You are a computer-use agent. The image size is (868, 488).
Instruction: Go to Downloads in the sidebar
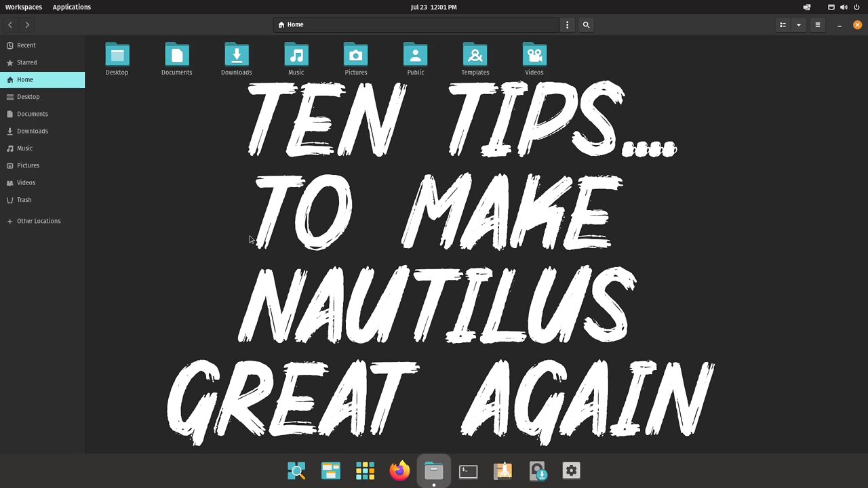(x=42, y=131)
